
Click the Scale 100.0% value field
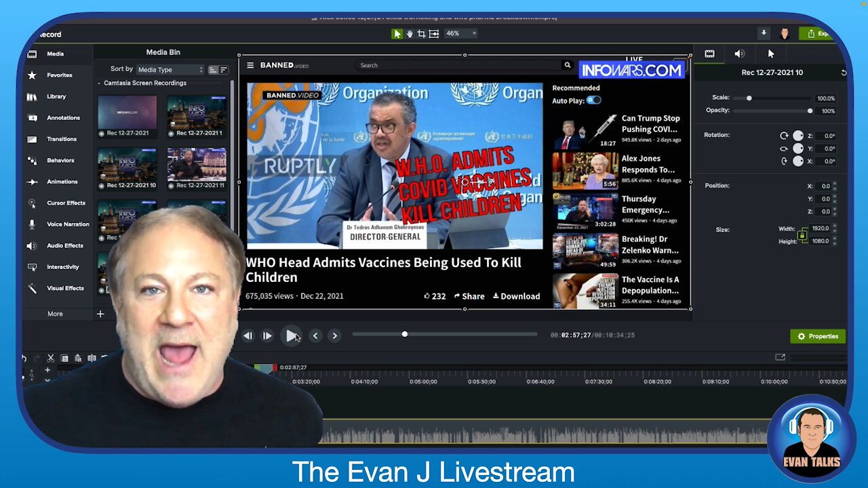click(x=825, y=98)
